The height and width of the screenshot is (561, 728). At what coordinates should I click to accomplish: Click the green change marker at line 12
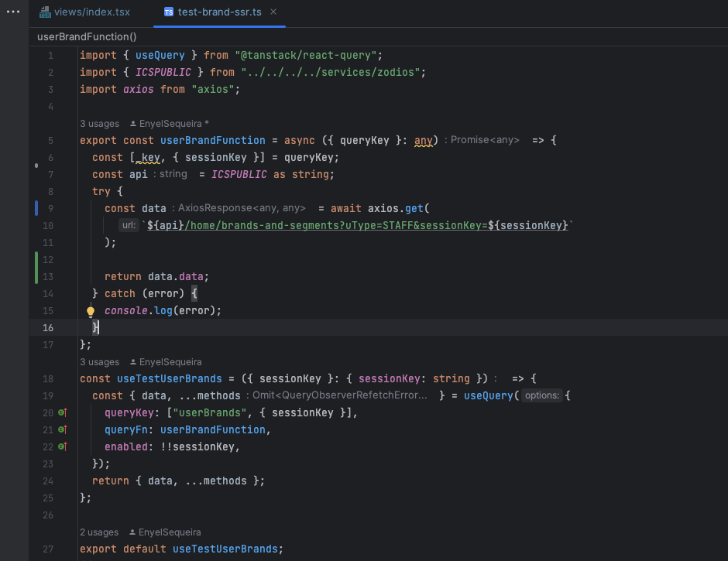coord(36,268)
